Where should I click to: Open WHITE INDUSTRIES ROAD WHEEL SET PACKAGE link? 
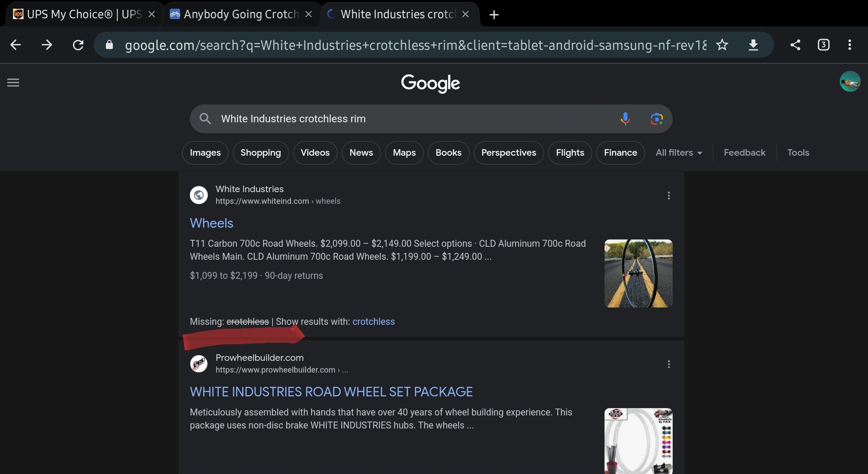tap(332, 392)
